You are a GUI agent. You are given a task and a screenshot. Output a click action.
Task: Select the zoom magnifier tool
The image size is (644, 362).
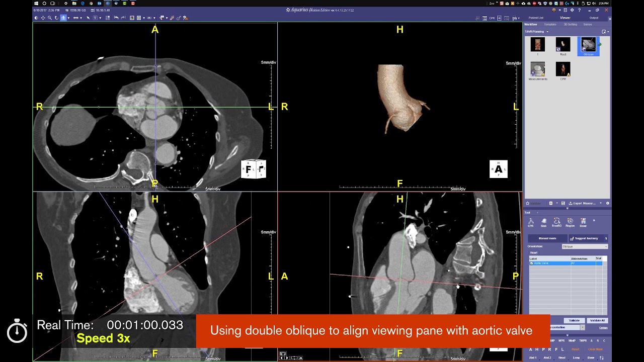point(50,18)
